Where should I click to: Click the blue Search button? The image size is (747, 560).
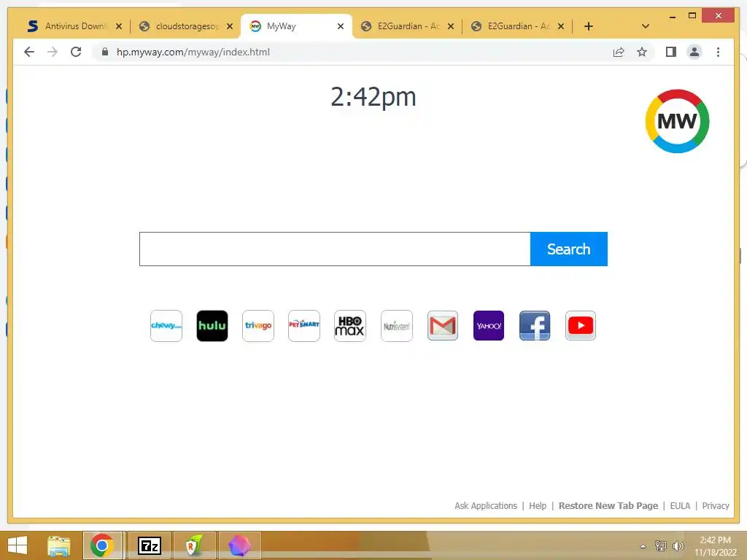(x=569, y=249)
